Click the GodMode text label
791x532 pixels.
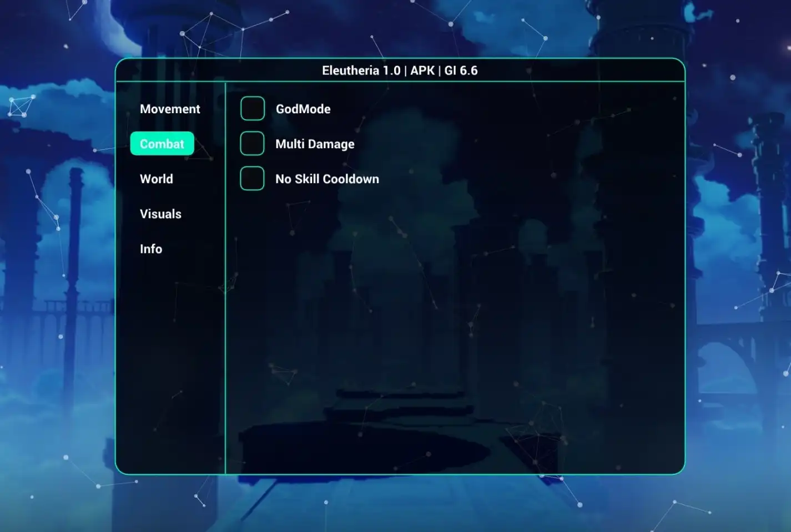(x=303, y=109)
